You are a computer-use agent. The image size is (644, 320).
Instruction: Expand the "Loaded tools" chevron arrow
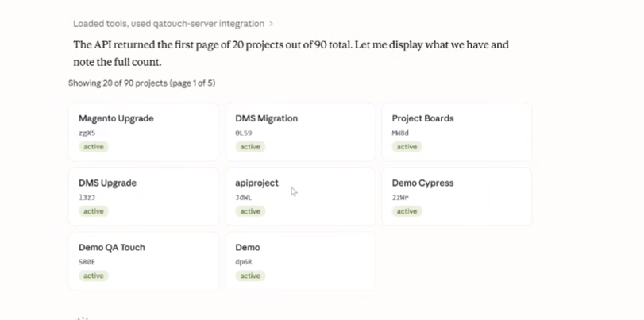271,24
